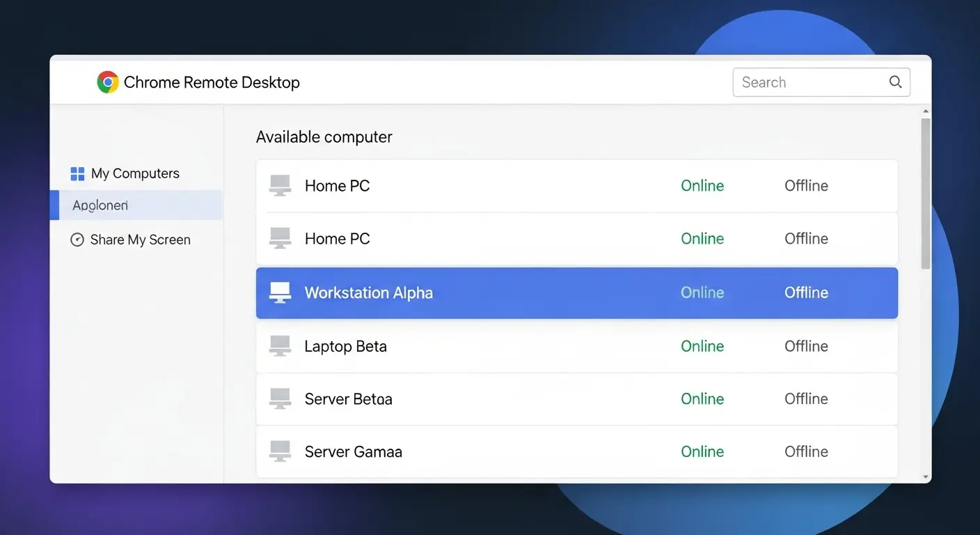Click Online status in Laptop Beta row
The image size is (980, 535).
[702, 346]
